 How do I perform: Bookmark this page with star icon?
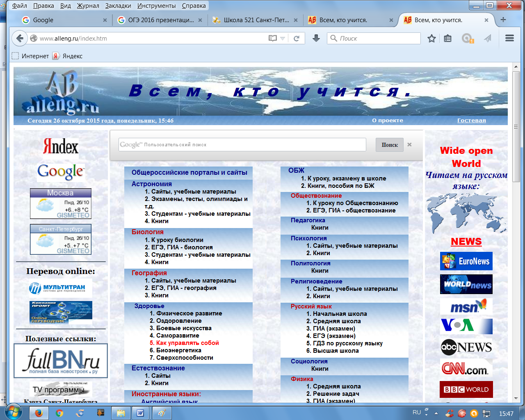pos(431,38)
